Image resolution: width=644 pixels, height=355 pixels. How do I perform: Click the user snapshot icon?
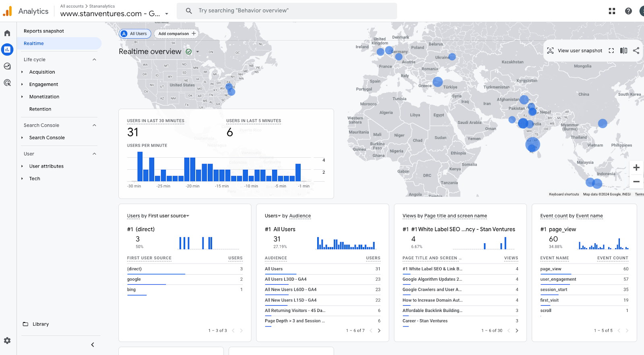pyautogui.click(x=550, y=51)
